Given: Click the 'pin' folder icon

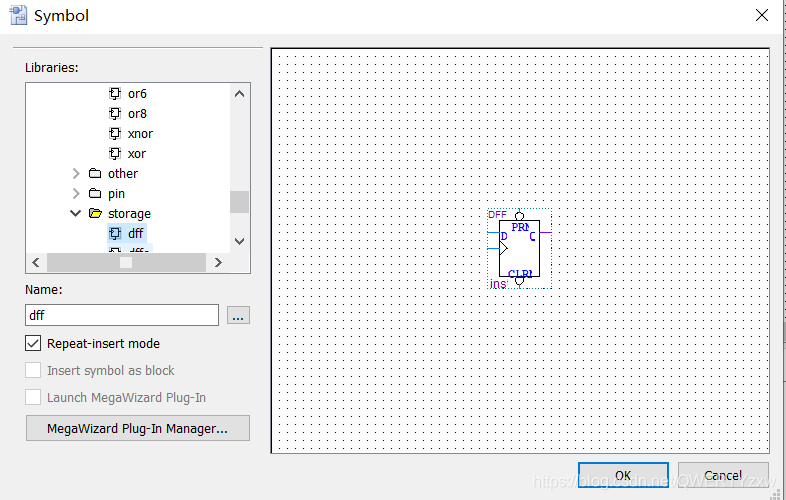Looking at the screenshot, I should tap(95, 194).
